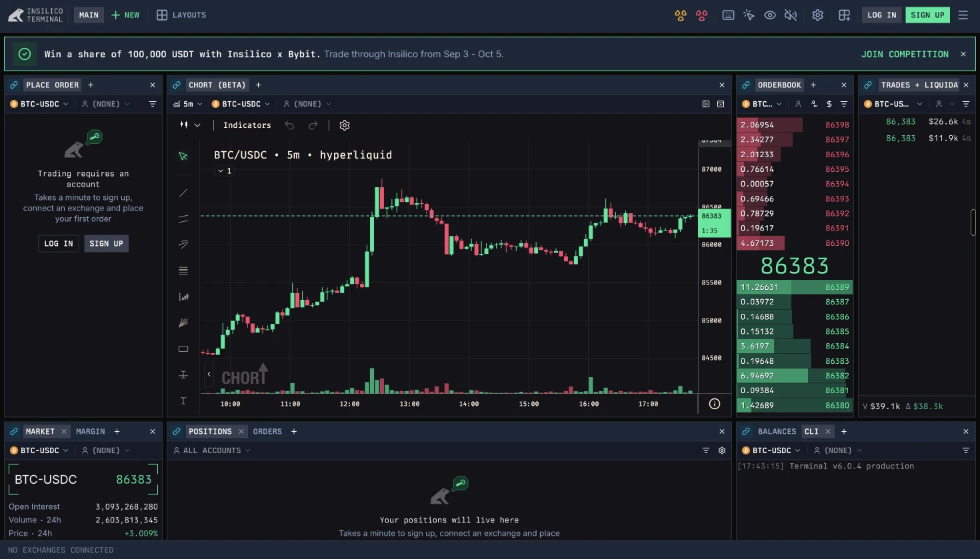Toggle sound with the muted speaker icon
Image resolution: width=980 pixels, height=559 pixels.
[791, 15]
